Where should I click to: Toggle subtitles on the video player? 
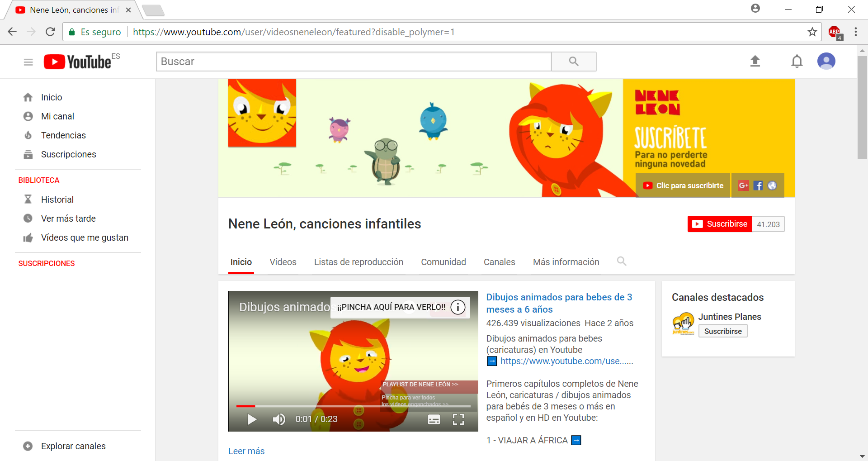click(x=434, y=419)
